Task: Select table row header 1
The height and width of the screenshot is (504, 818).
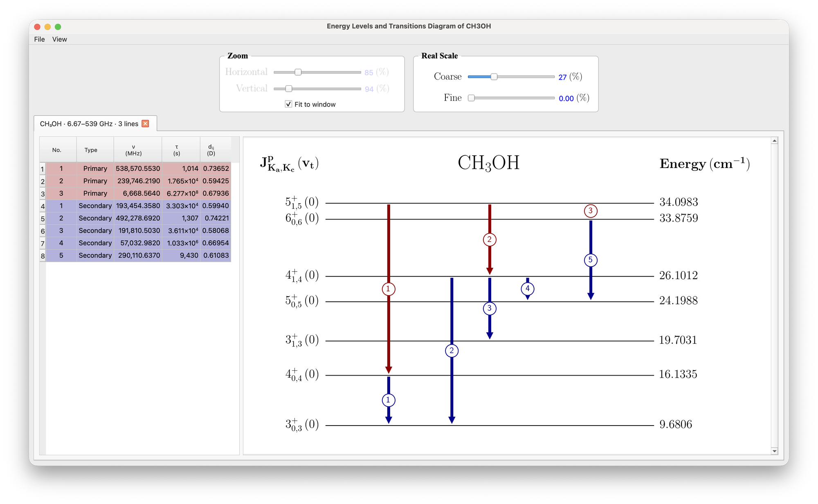Action: point(43,169)
